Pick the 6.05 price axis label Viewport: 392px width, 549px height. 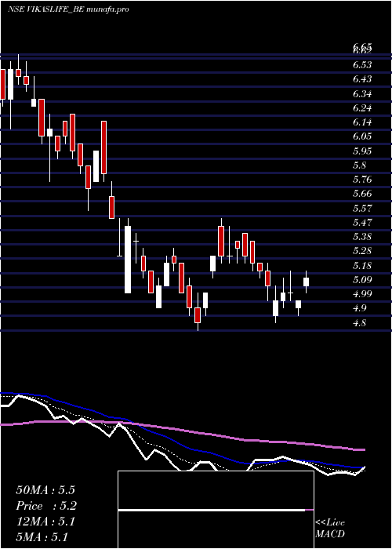click(x=362, y=136)
